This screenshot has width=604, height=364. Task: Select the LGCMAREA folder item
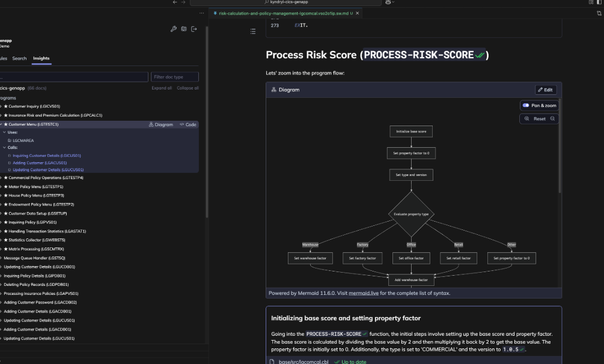coord(23,141)
